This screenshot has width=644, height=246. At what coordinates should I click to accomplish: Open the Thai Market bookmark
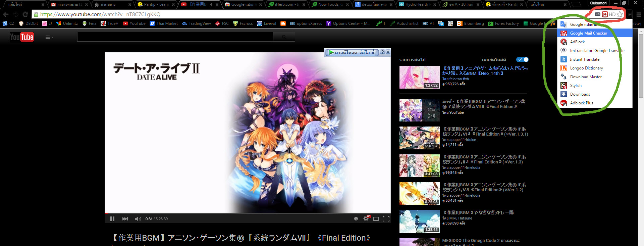click(164, 23)
